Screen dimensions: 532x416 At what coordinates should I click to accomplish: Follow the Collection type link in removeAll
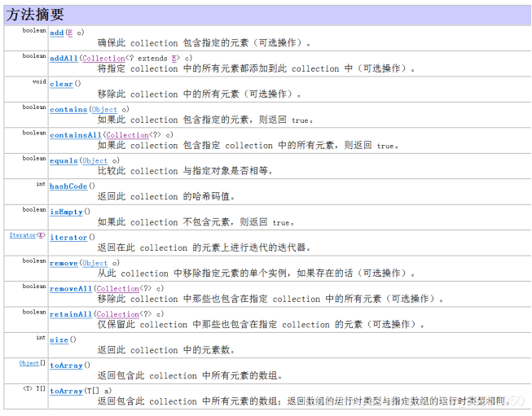[x=118, y=288]
